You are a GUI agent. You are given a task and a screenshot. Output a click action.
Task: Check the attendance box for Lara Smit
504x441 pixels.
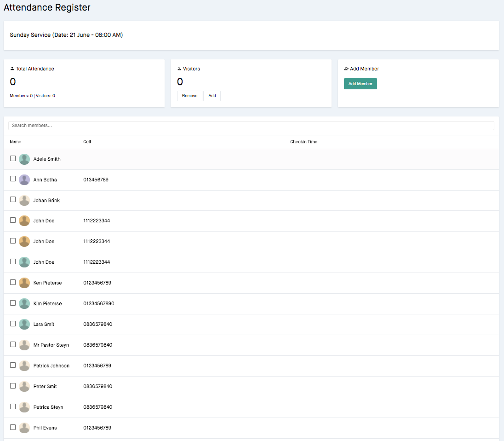tap(13, 324)
